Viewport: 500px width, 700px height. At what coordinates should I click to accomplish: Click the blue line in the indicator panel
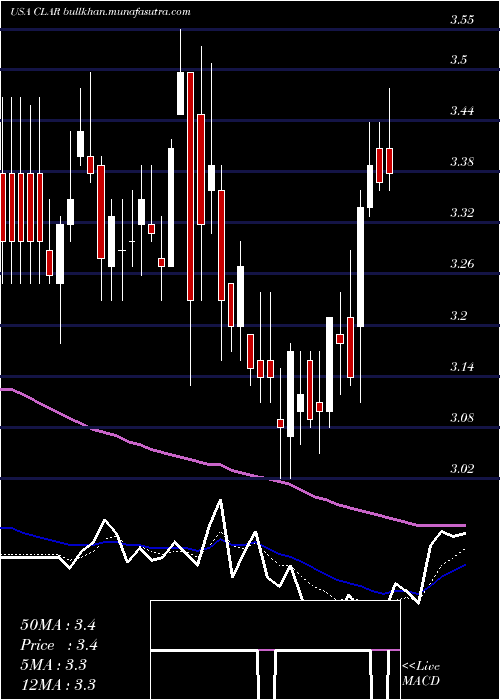click(x=232, y=546)
